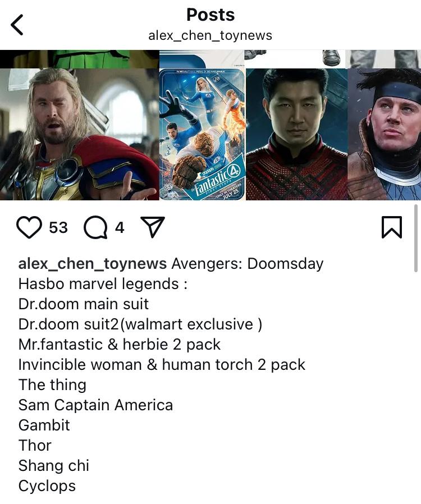Tap the Posts header title

coord(210,15)
